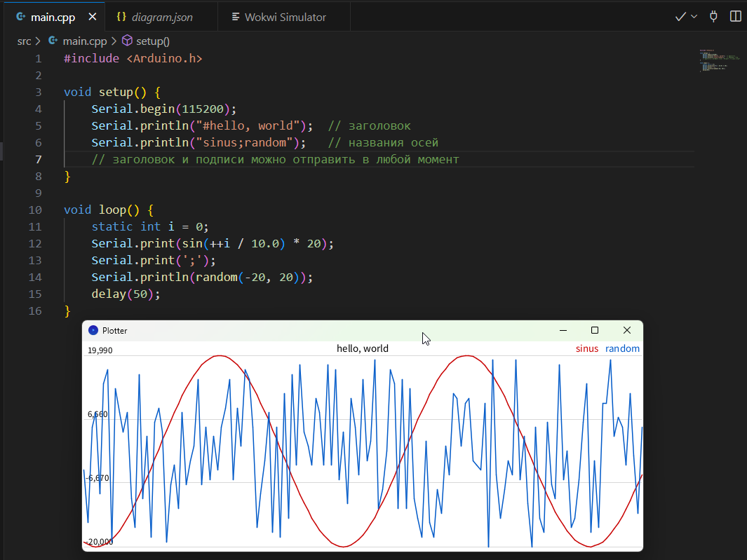Click on Serial.begin(115200) code
The height and width of the screenshot is (560, 747).
click(164, 109)
